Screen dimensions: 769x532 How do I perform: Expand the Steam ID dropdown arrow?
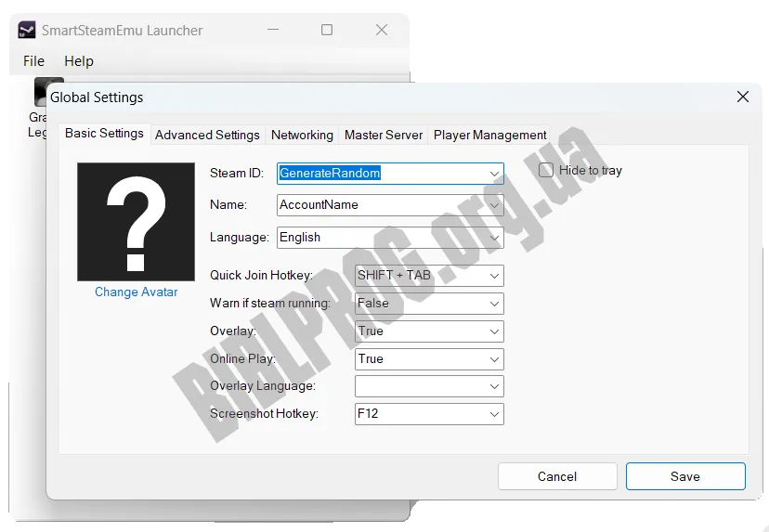pyautogui.click(x=494, y=174)
